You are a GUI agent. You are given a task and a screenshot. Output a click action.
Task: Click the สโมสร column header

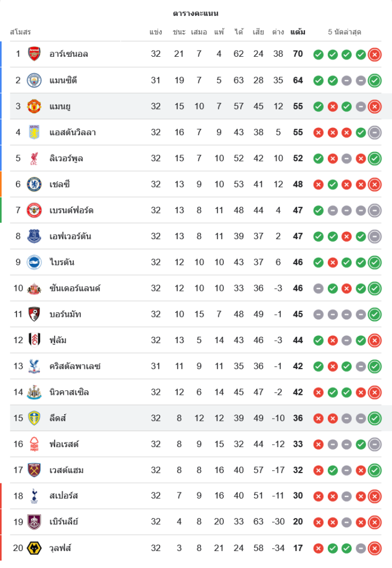20,32
